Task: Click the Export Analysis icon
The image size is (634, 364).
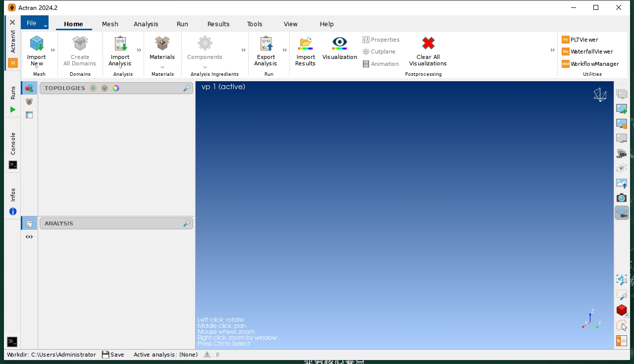Action: coord(265,44)
